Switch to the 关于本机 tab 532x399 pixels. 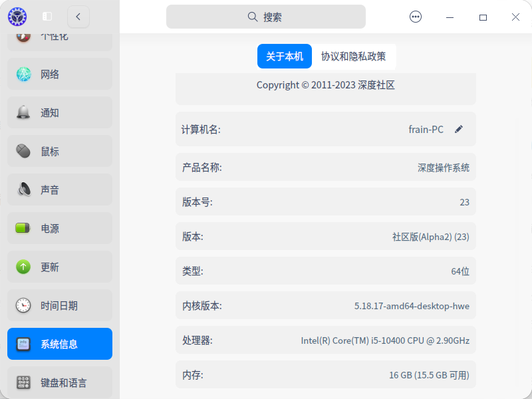tap(285, 57)
